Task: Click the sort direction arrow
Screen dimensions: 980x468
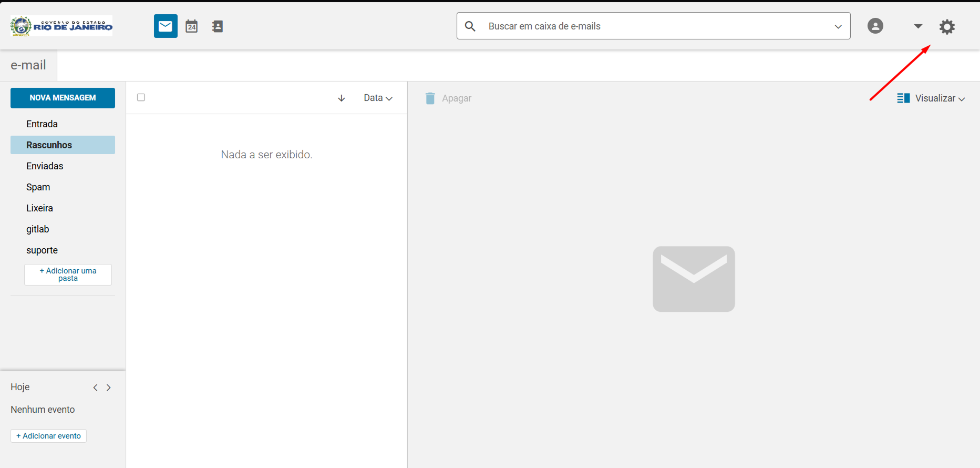Action: click(342, 98)
